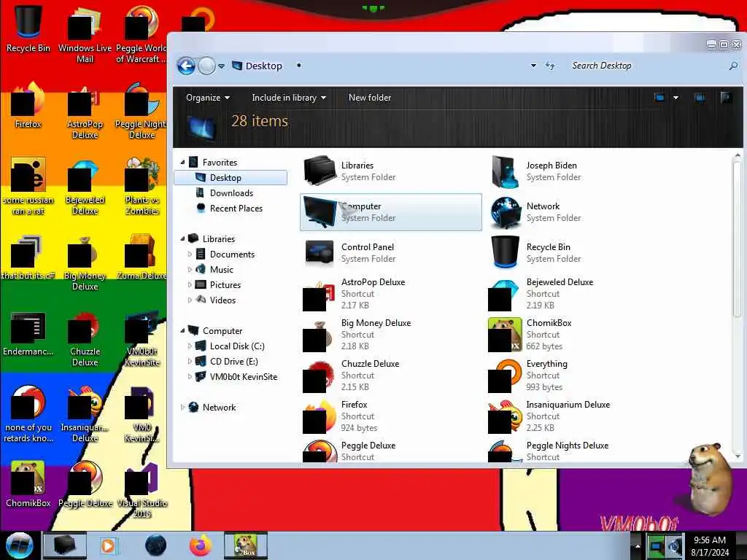Collapse the Libraries tree section
The width and height of the screenshot is (747, 560).
(x=182, y=239)
